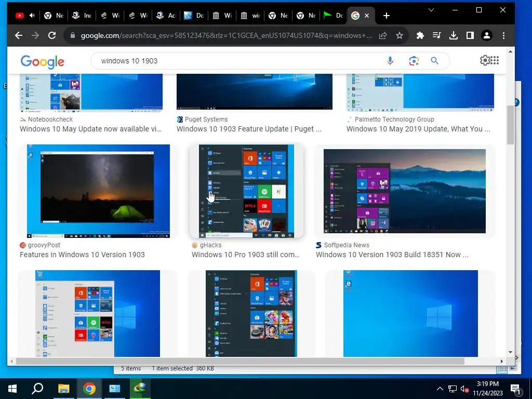Click the page scroll down arrow

click(510, 352)
